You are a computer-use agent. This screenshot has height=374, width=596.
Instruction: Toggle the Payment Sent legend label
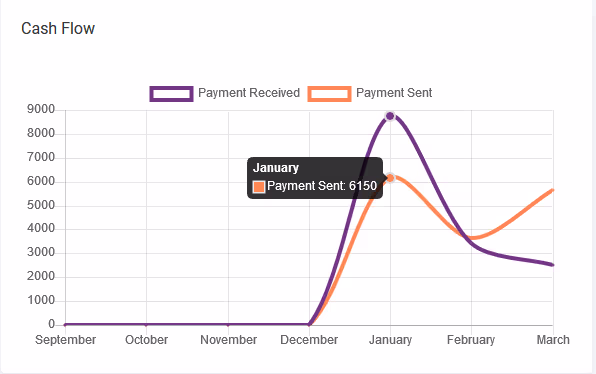pos(394,93)
